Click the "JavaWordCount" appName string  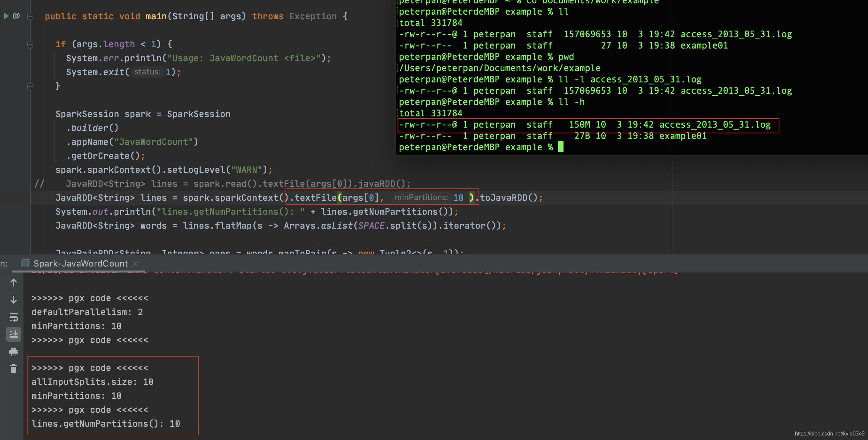153,142
